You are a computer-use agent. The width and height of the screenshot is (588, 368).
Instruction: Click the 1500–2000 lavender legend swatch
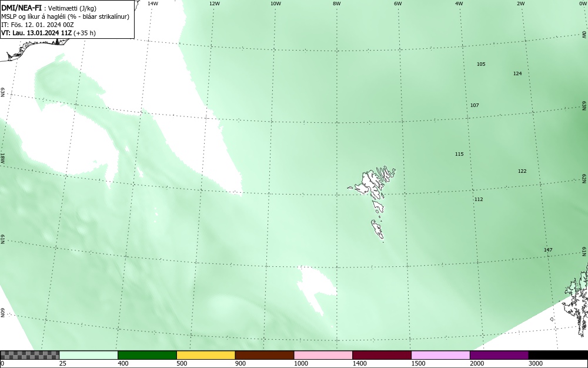pyautogui.click(x=440, y=355)
